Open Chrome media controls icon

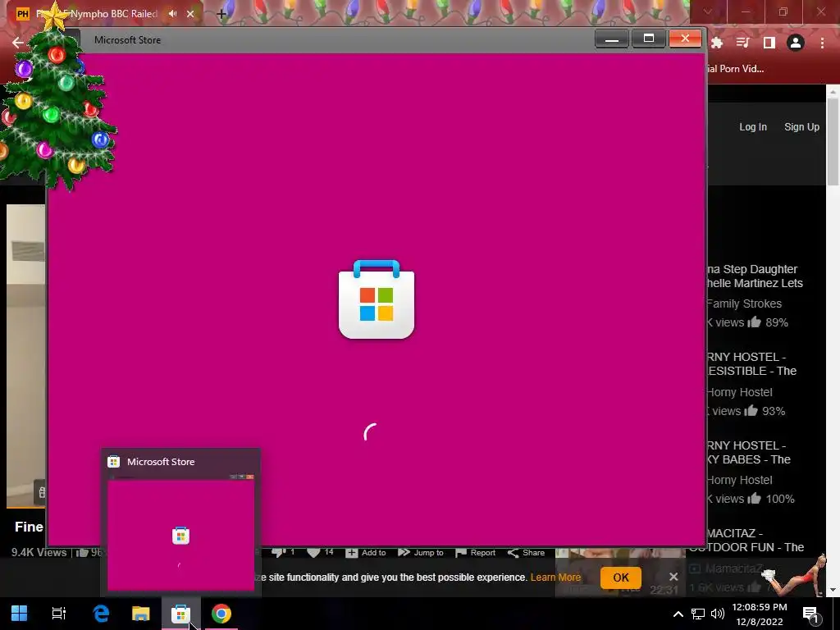coord(742,43)
